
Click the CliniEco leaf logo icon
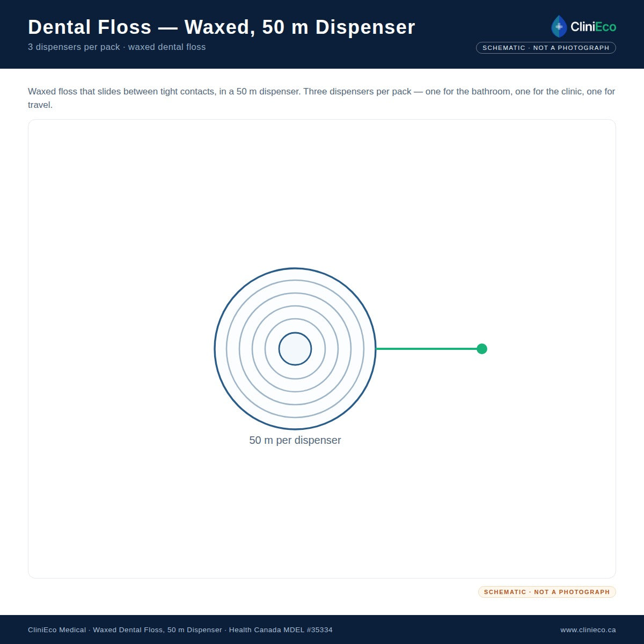[559, 26]
